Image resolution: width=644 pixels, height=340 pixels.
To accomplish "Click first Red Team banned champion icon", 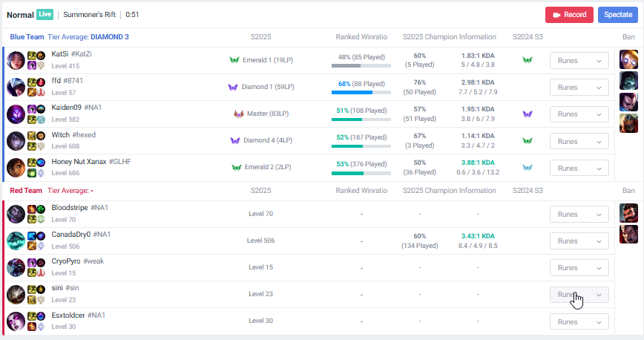I will pos(628,213).
